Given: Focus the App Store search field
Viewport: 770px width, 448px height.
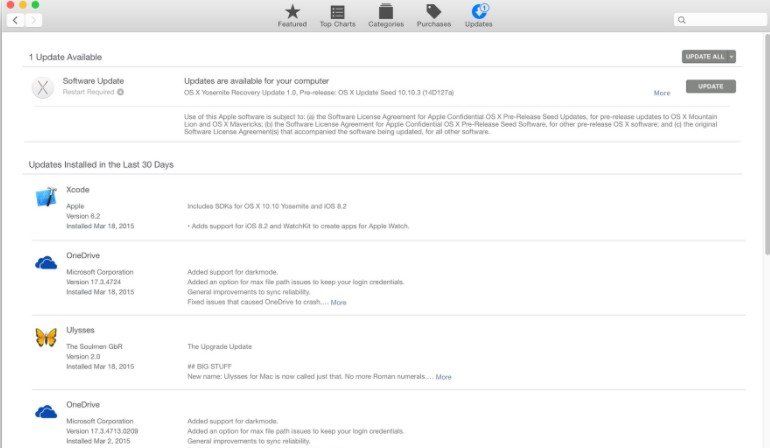Looking at the screenshot, I should pos(720,20).
